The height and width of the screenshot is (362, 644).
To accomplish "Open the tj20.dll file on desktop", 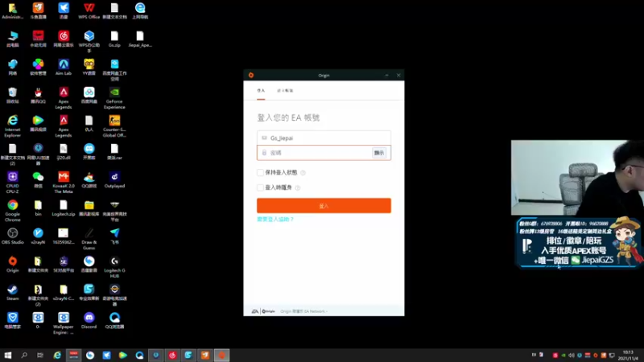I will (64, 152).
